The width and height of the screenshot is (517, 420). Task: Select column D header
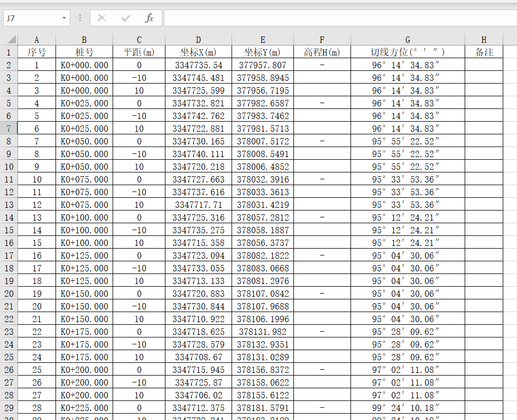198,40
